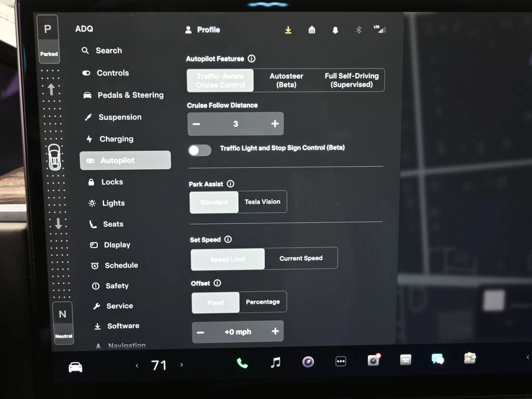
Task: Open the Profile selector
Action: tap(203, 30)
